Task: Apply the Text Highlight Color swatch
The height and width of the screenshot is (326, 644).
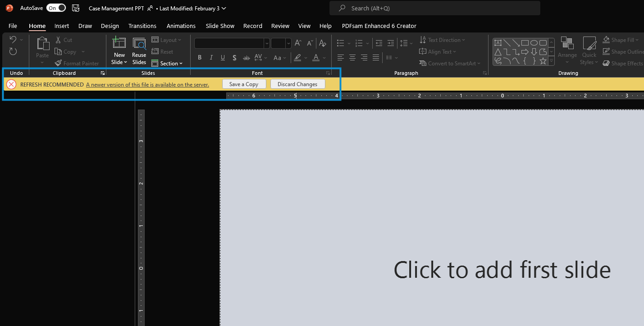Action: (x=297, y=58)
